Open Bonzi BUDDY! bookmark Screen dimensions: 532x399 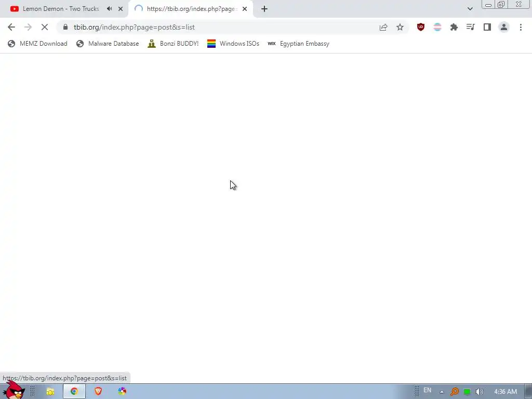point(173,44)
